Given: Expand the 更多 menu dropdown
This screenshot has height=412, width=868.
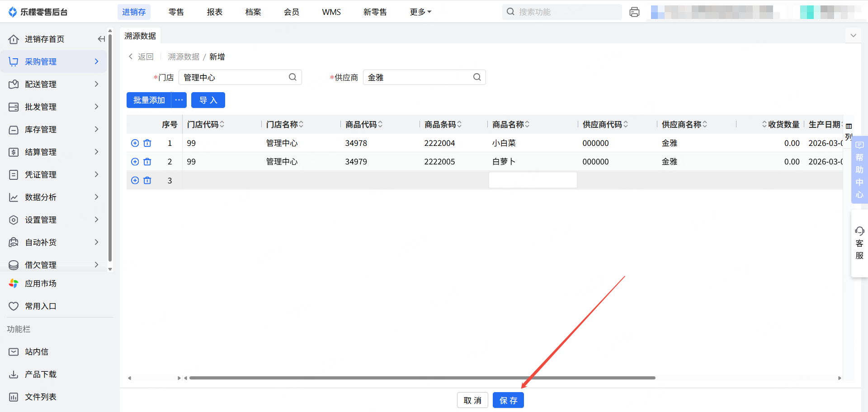Looking at the screenshot, I should pos(420,12).
